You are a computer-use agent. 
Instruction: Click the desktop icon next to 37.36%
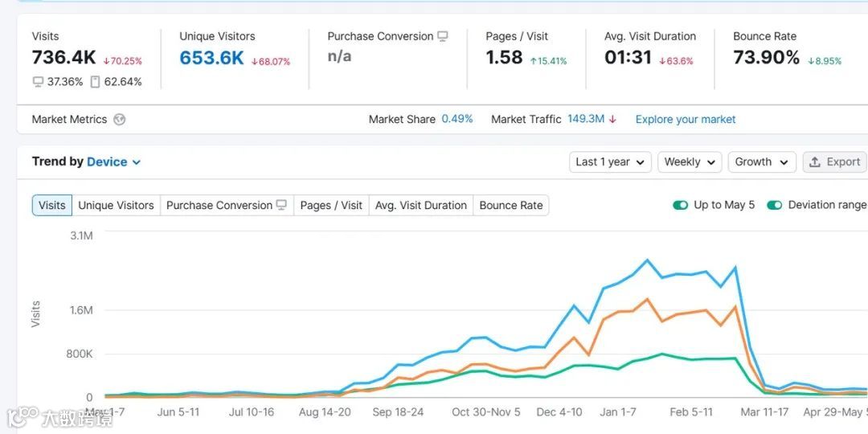[38, 82]
